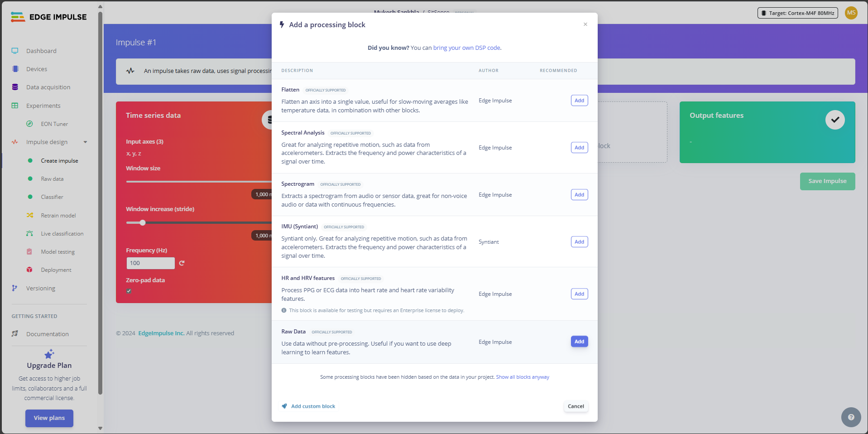Click the Impulse design pulse icon

pos(15,142)
